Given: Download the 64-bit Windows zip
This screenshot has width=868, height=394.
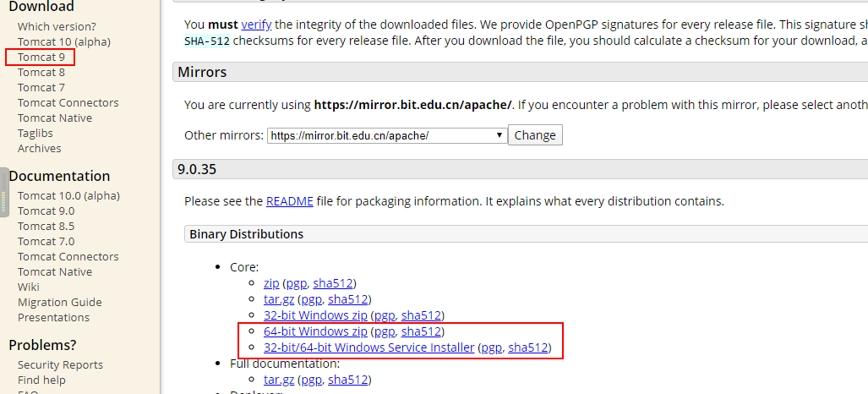Looking at the screenshot, I should (x=315, y=331).
